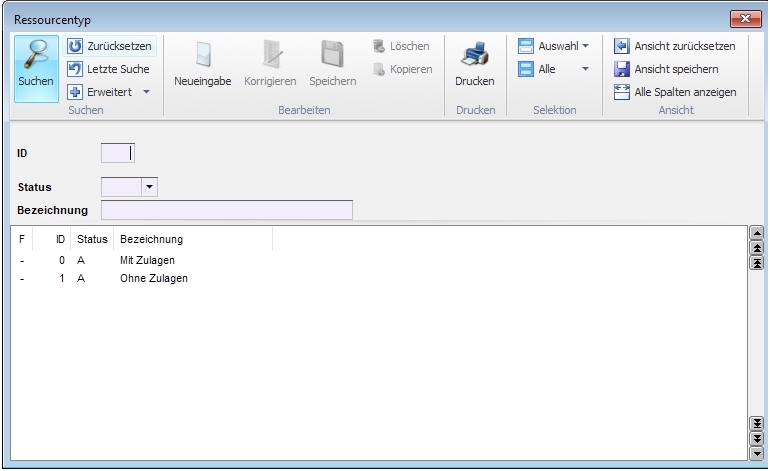Click the Drucken printer icon
770x471 pixels.
(474, 54)
